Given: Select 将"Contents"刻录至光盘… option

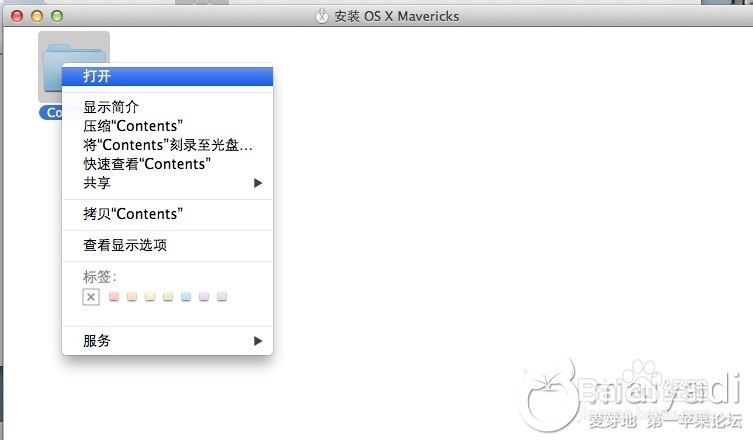Looking at the screenshot, I should click(x=167, y=145).
